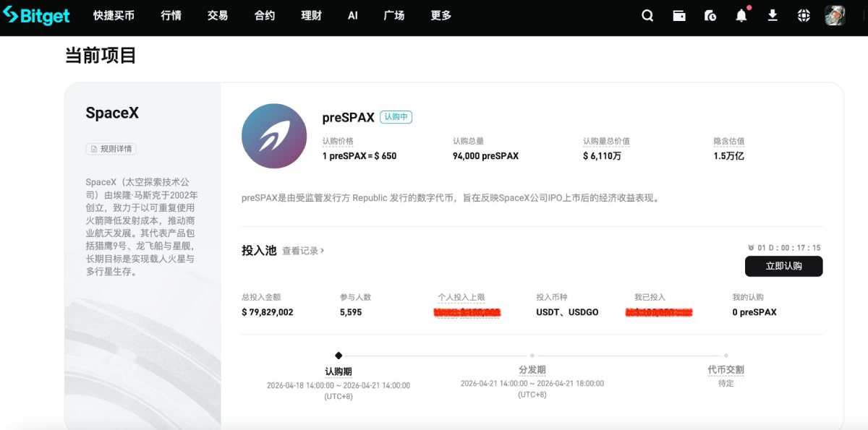The width and height of the screenshot is (868, 430).
Task: Click the wallet assets icon
Action: click(x=678, y=15)
